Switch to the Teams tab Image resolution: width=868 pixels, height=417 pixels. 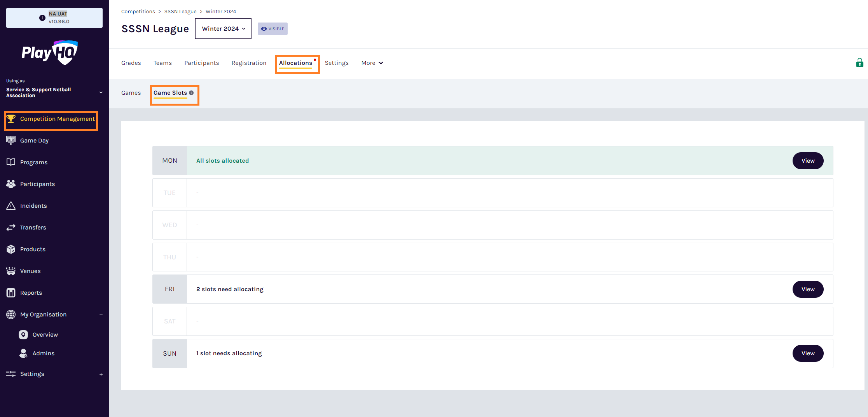pyautogui.click(x=162, y=63)
